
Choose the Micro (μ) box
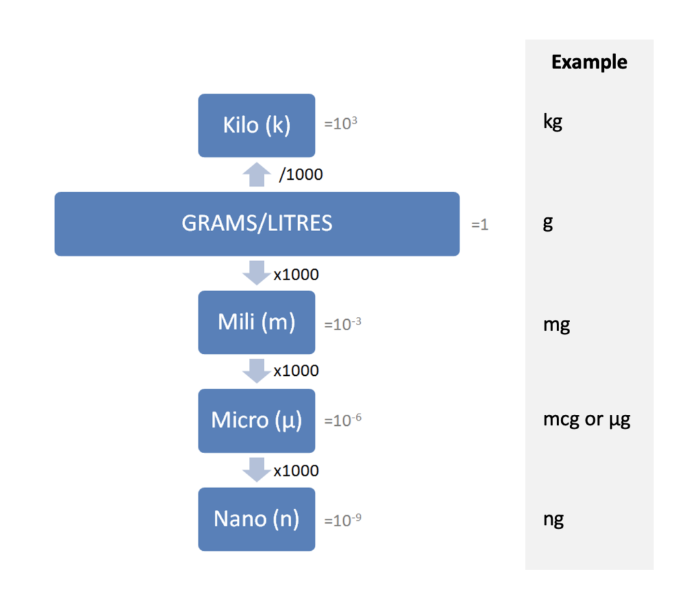coord(256,420)
